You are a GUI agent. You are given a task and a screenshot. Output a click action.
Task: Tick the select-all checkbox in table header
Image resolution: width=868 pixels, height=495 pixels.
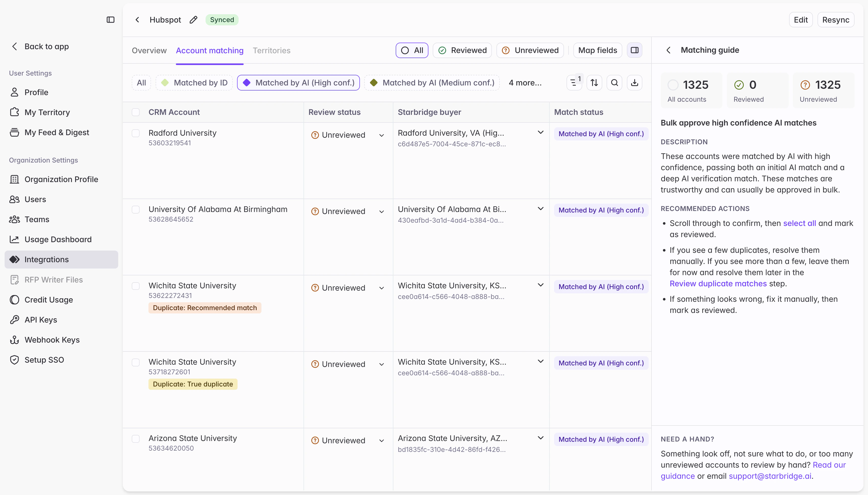(x=136, y=112)
